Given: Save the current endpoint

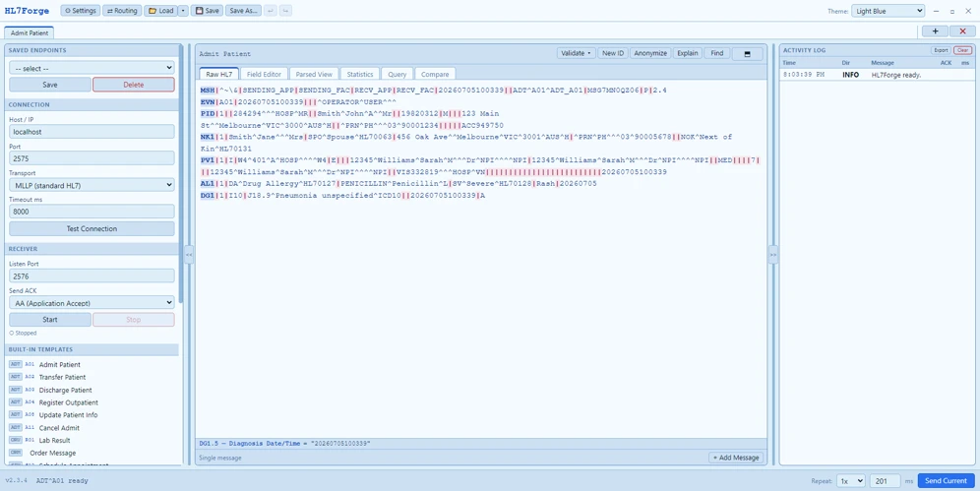Looking at the screenshot, I should (50, 85).
